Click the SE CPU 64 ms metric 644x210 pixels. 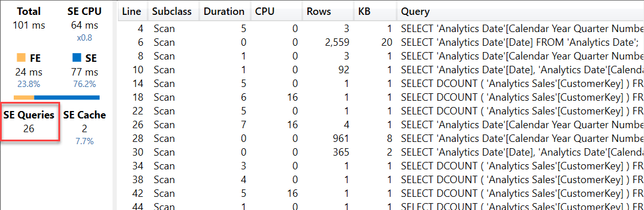coord(84,18)
